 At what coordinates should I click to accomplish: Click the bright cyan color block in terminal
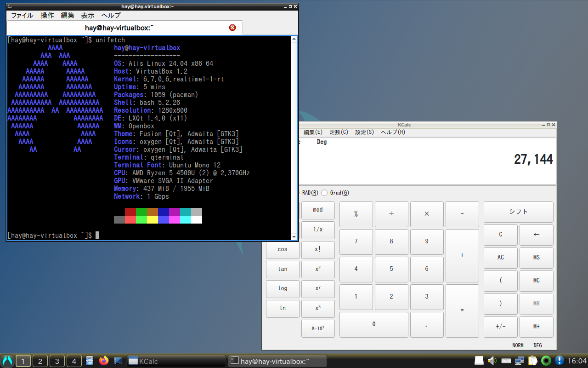(186, 220)
